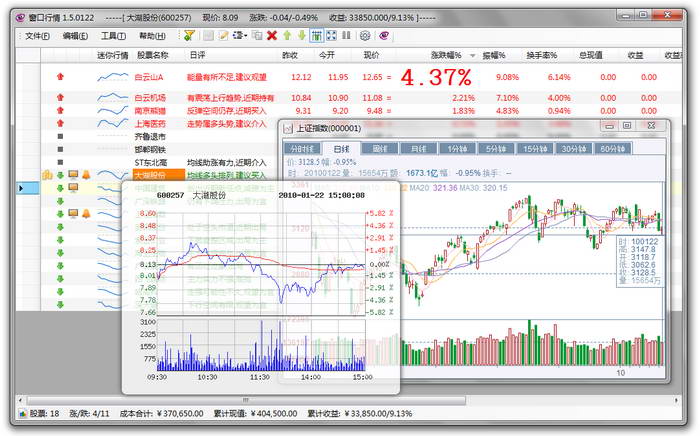The height and width of the screenshot is (436, 700).
Task: Open settings gear icon in toolbar
Action: [x=365, y=36]
